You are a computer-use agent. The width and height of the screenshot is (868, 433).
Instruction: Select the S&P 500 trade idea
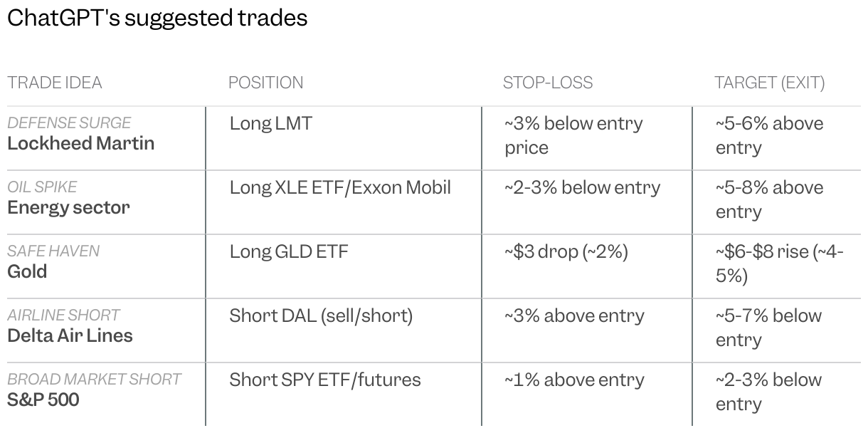(43, 400)
